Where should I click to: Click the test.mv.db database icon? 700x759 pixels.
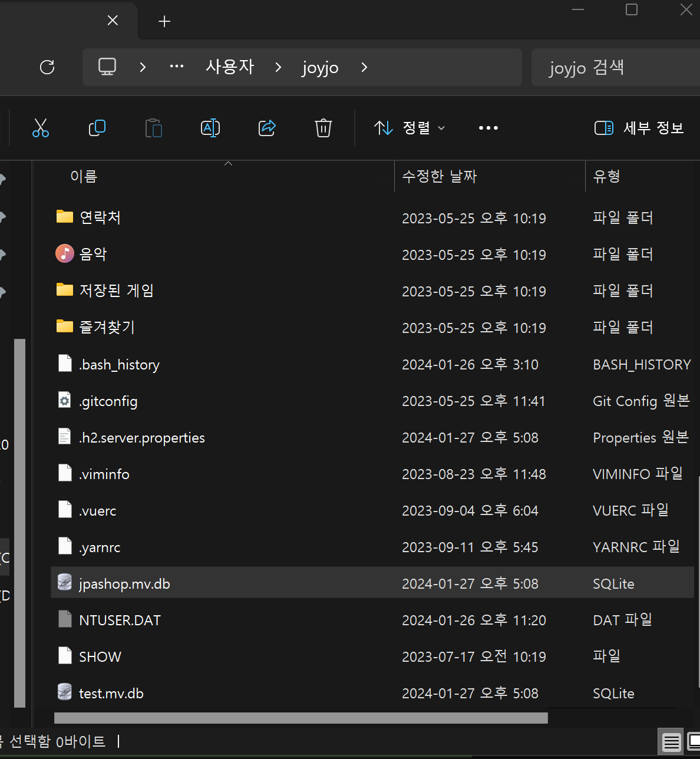pyautogui.click(x=65, y=693)
